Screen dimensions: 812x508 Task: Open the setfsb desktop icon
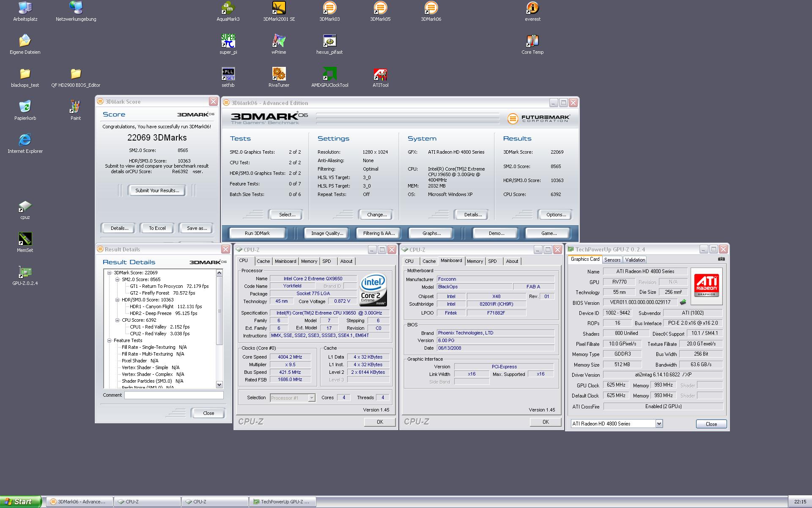tap(228, 74)
